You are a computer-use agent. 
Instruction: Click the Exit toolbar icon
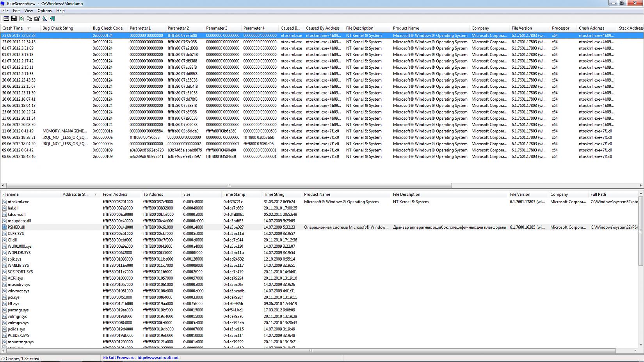(53, 18)
